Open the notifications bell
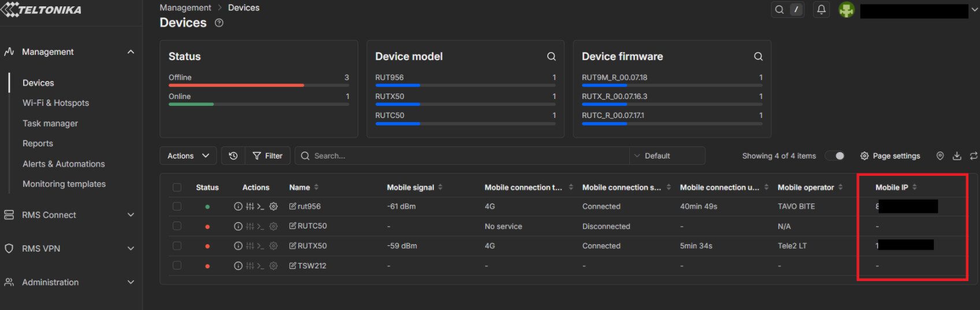The image size is (980, 310). (x=821, y=9)
